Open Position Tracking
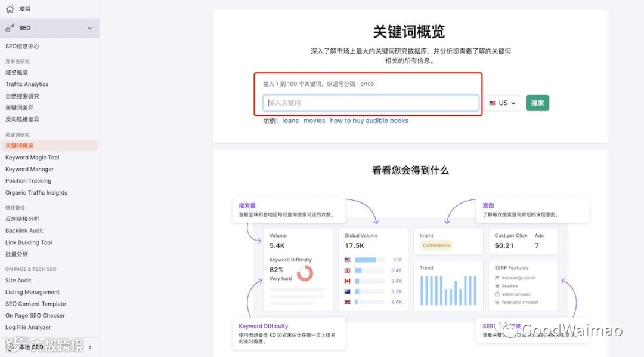Image resolution: width=644 pixels, height=357 pixels. (x=29, y=180)
